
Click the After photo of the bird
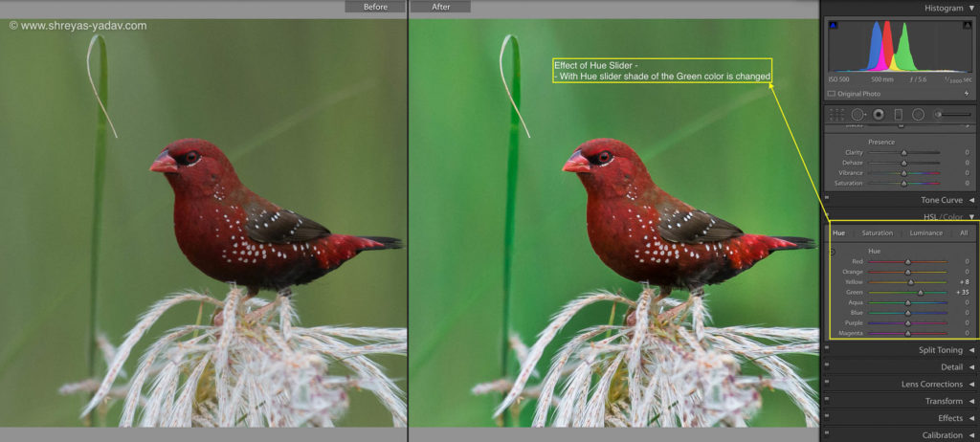coord(613,223)
